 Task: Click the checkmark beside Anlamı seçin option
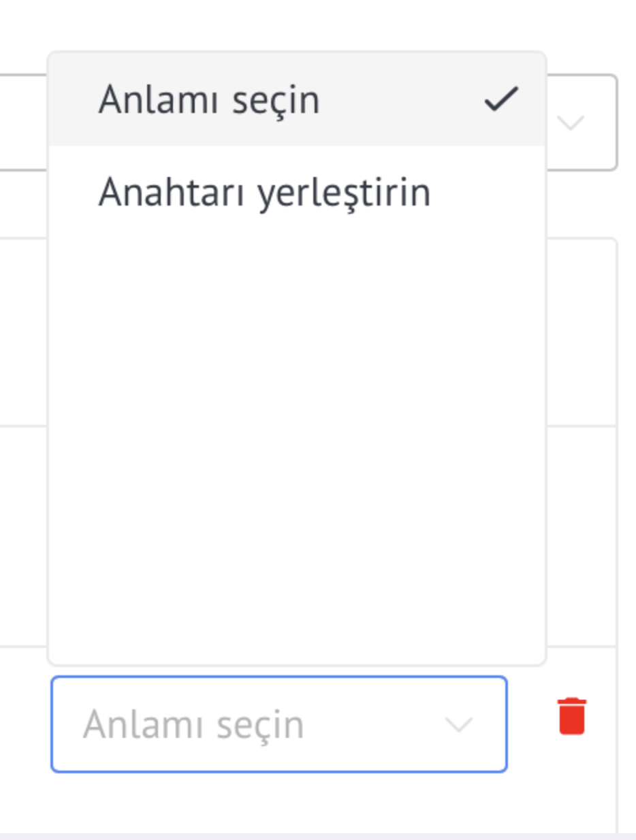pyautogui.click(x=501, y=99)
